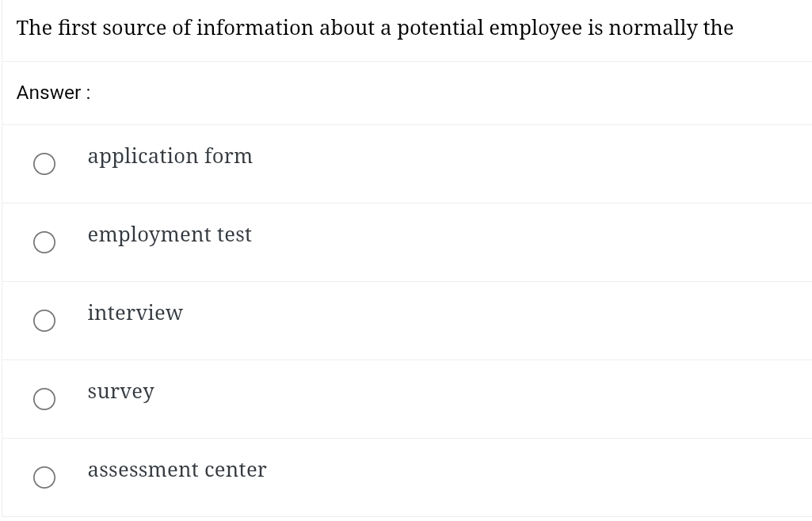Click the application form answer text
The height and width of the screenshot is (521, 812).
pyautogui.click(x=170, y=157)
